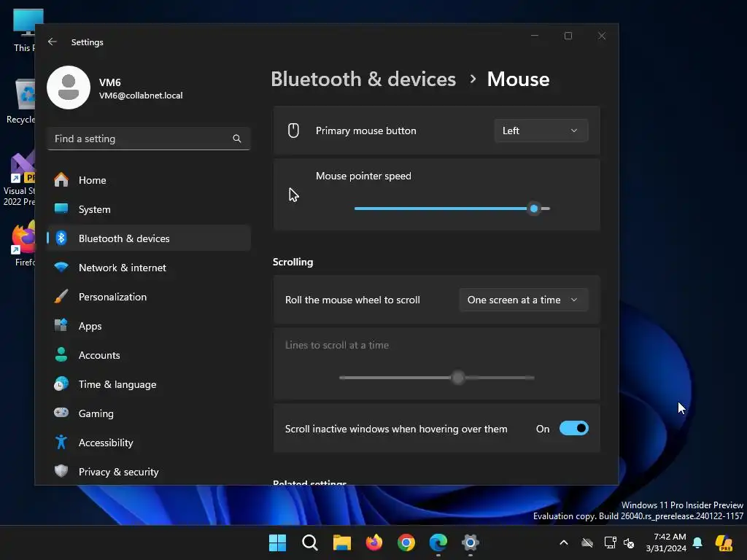This screenshot has width=747, height=560.
Task: Open the notification bell in system tray
Action: click(697, 542)
